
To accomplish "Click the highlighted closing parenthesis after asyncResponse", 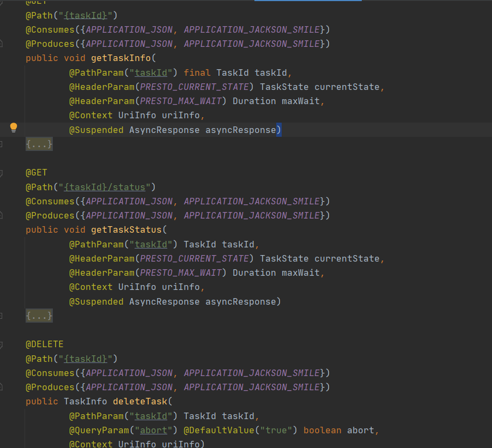I will coord(278,130).
